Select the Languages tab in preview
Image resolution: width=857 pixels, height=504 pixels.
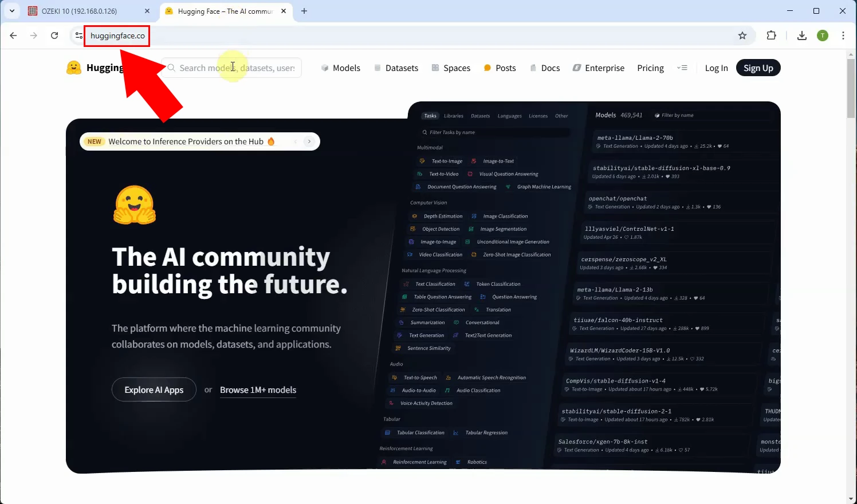pos(510,116)
